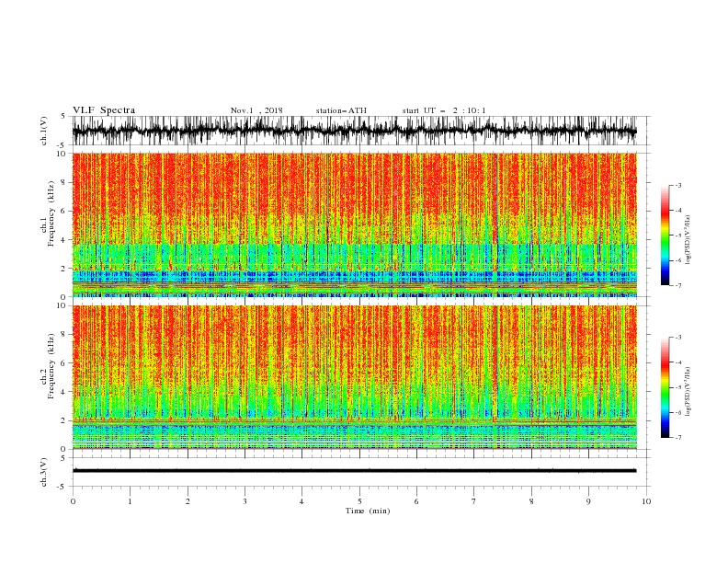The height and width of the screenshot is (563, 728).
Task: Click the "10" kHz tick of ch.2 spectrogram
Action: point(62,305)
